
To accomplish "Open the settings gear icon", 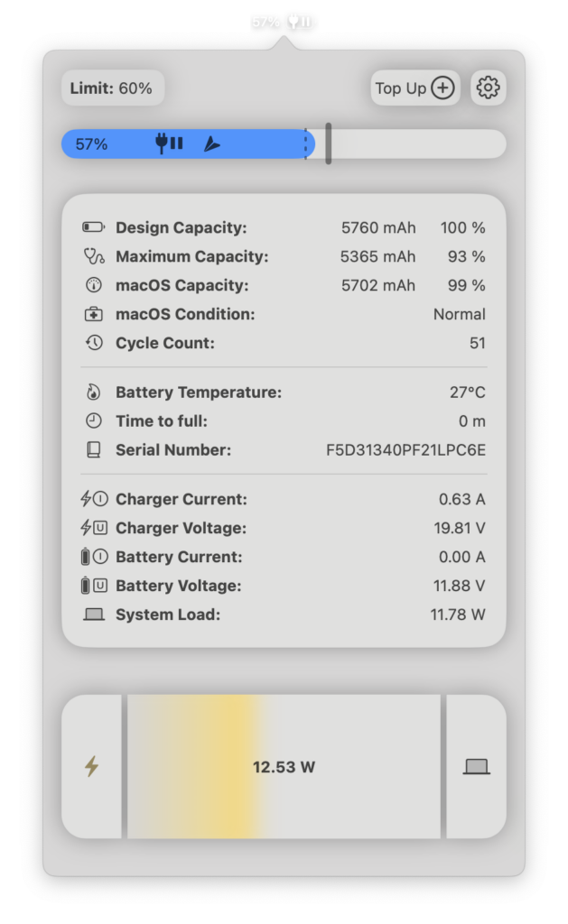I will [488, 88].
